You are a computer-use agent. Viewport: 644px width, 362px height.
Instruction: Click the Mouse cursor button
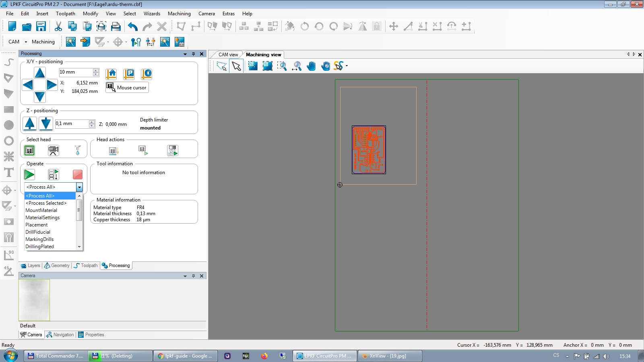[127, 87]
